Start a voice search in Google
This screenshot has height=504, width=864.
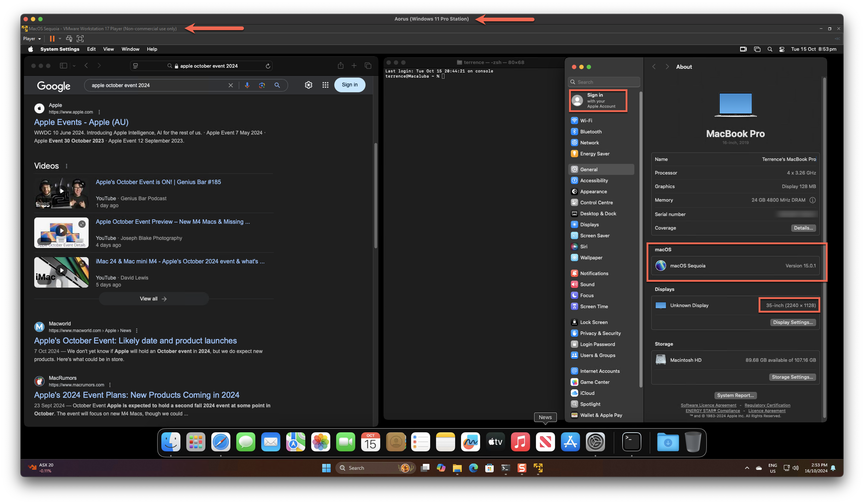[x=247, y=85]
